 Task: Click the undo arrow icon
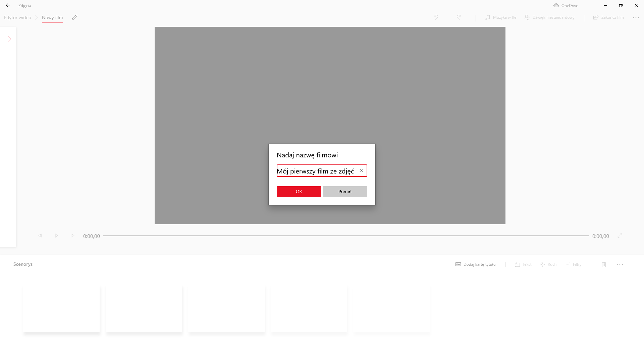[x=436, y=17]
